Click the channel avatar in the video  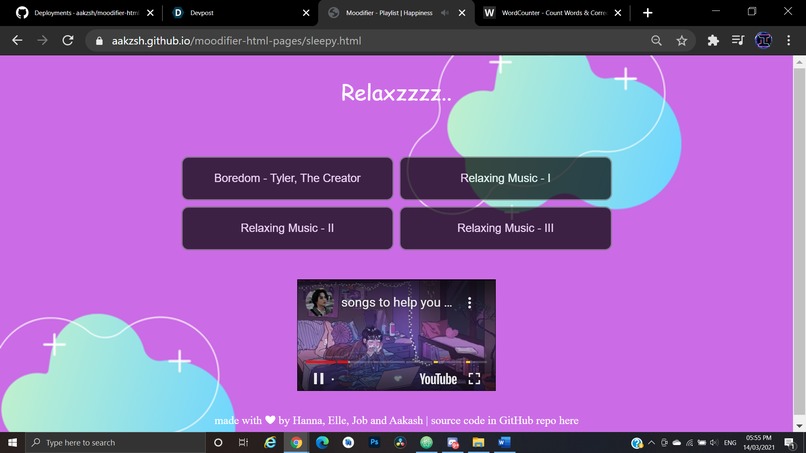click(x=319, y=302)
